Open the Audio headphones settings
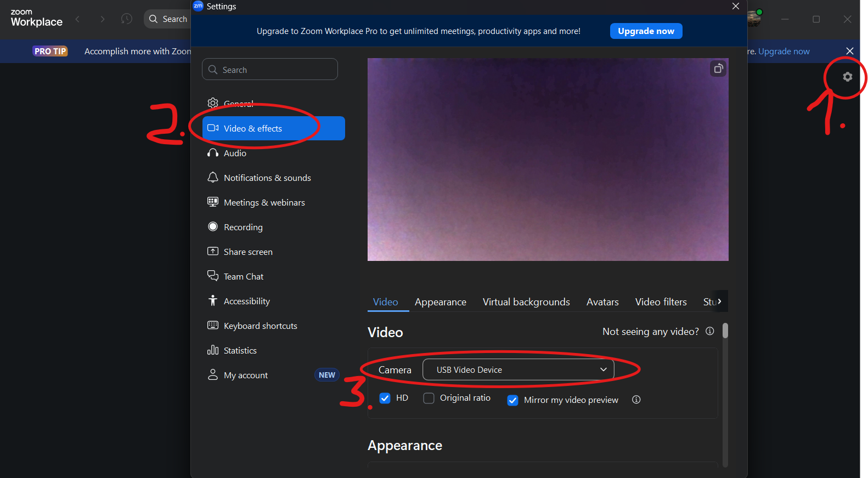Screen dimensions: 868x478 (x=235, y=153)
